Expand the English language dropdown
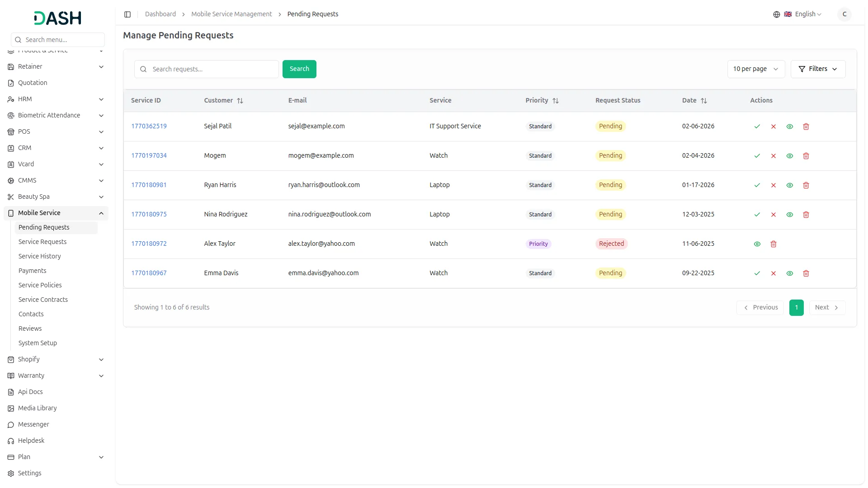The height and width of the screenshot is (488, 868). coord(807,14)
